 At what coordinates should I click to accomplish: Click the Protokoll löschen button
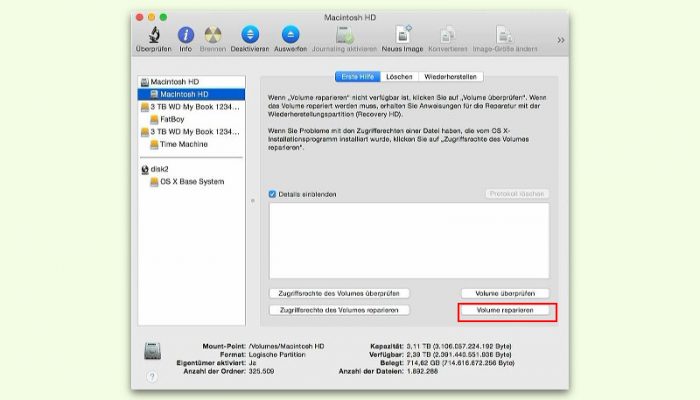[x=517, y=194]
